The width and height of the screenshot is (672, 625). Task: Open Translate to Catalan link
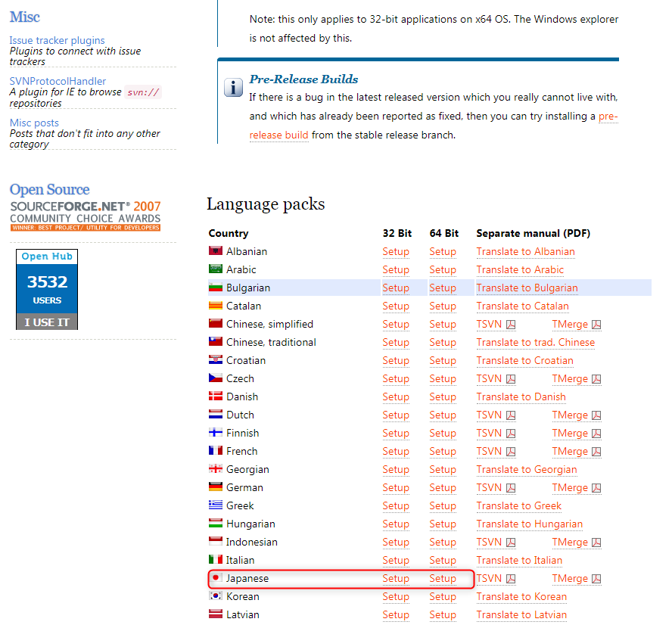pyautogui.click(x=522, y=306)
